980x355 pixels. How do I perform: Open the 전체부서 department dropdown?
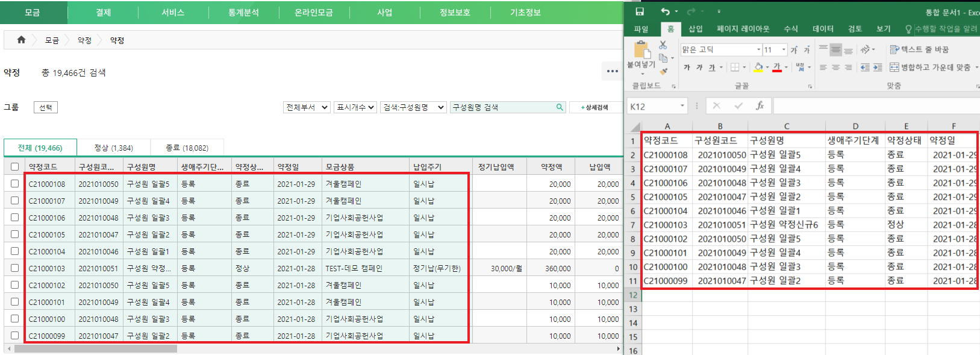(307, 107)
